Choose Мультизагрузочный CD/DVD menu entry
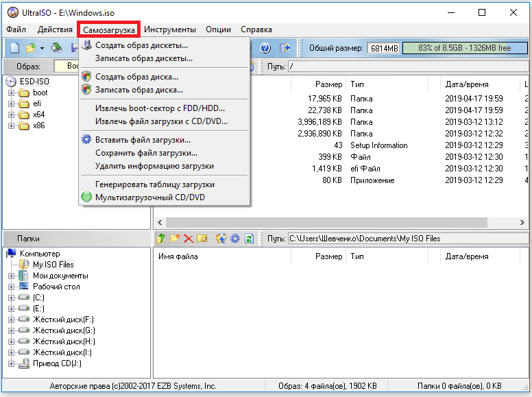The height and width of the screenshot is (397, 532). pos(165,197)
